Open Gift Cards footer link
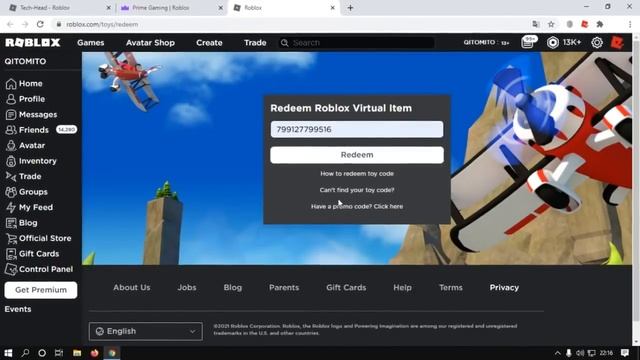The width and height of the screenshot is (640, 360). (x=346, y=287)
